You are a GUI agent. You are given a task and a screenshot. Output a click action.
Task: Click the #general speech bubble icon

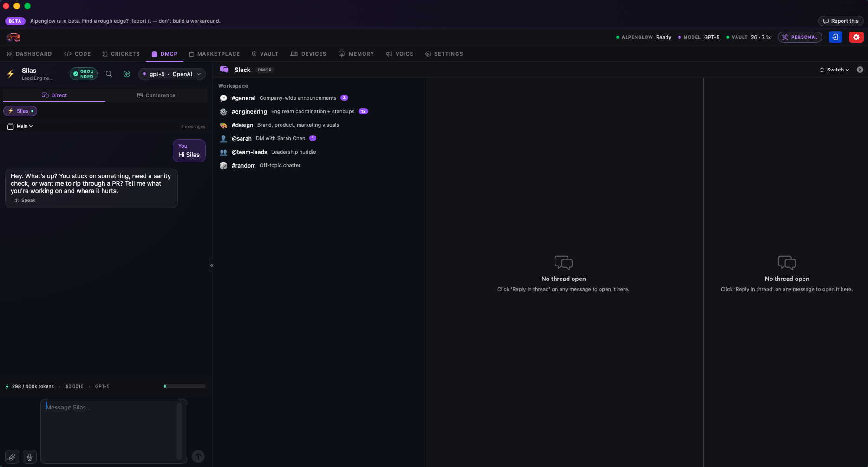coord(223,98)
